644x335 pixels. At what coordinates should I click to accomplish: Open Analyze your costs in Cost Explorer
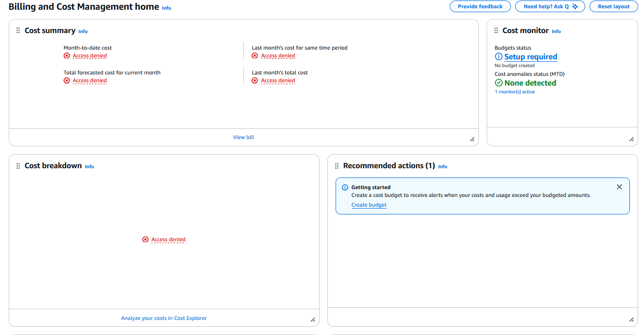164,318
